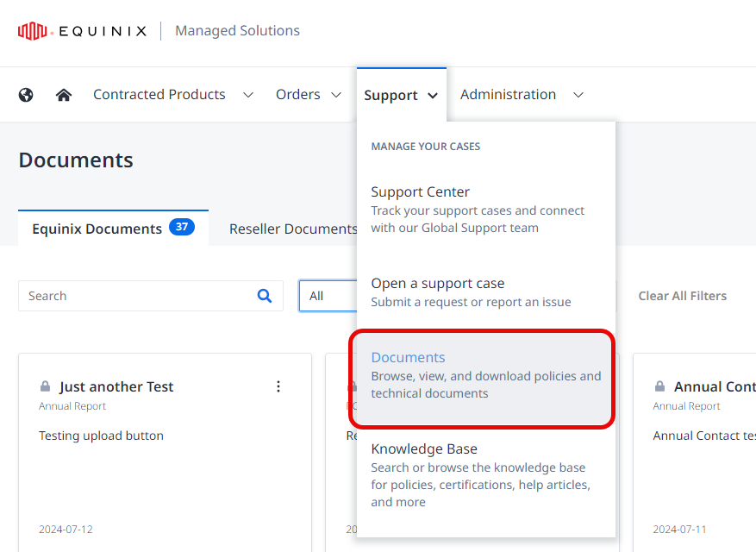Switch to Equinix Documents tab
The height and width of the screenshot is (552, 756).
click(x=113, y=229)
